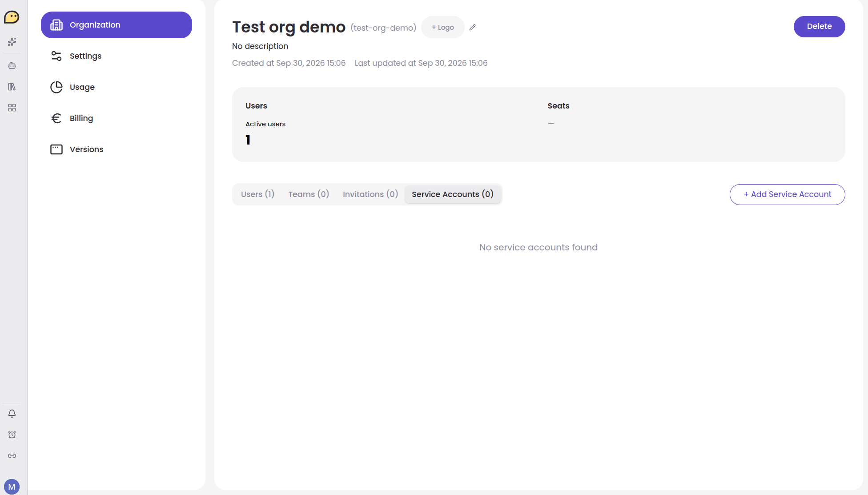Switch to the Teams (0) tab
The width and height of the screenshot is (868, 495).
pos(309,194)
